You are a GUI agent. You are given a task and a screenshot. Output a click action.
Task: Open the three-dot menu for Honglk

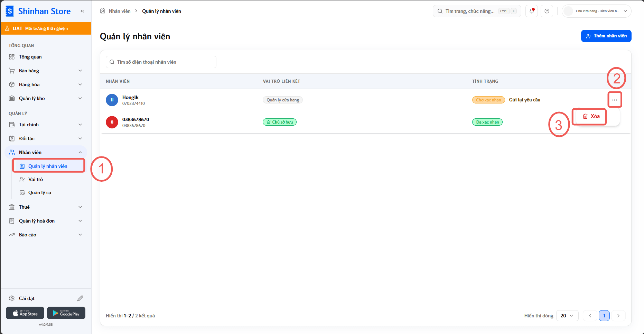pos(614,100)
